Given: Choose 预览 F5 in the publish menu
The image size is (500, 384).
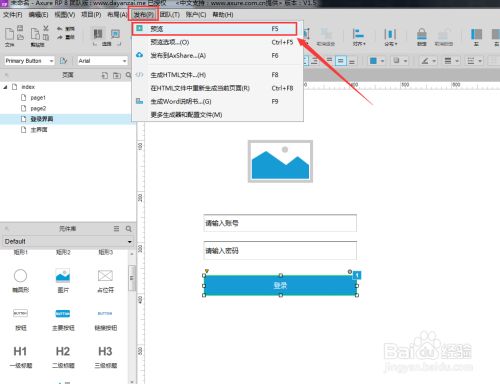Looking at the screenshot, I should (x=214, y=29).
